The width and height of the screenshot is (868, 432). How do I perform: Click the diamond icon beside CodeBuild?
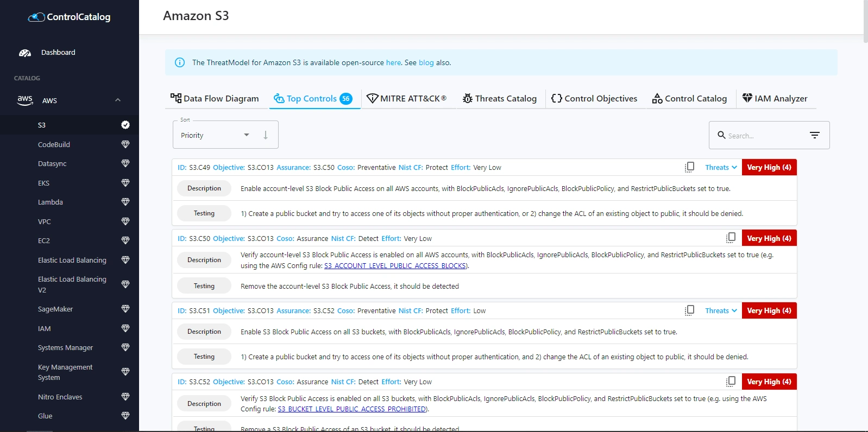[x=125, y=144]
